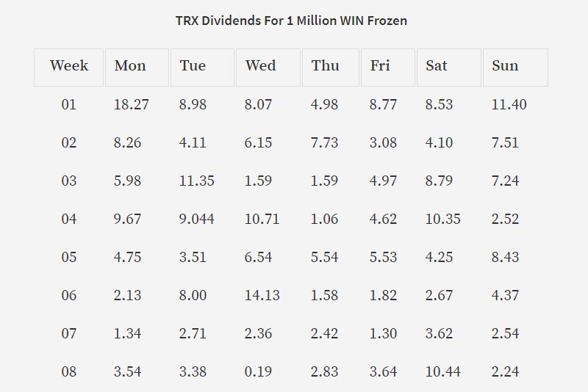
Task: Click the 11.35 Tuesday value
Action: click(196, 181)
